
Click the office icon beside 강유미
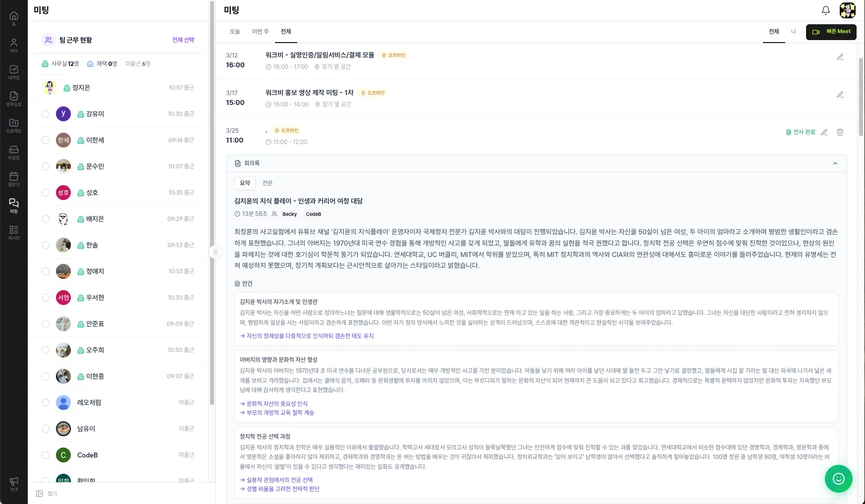pos(81,114)
